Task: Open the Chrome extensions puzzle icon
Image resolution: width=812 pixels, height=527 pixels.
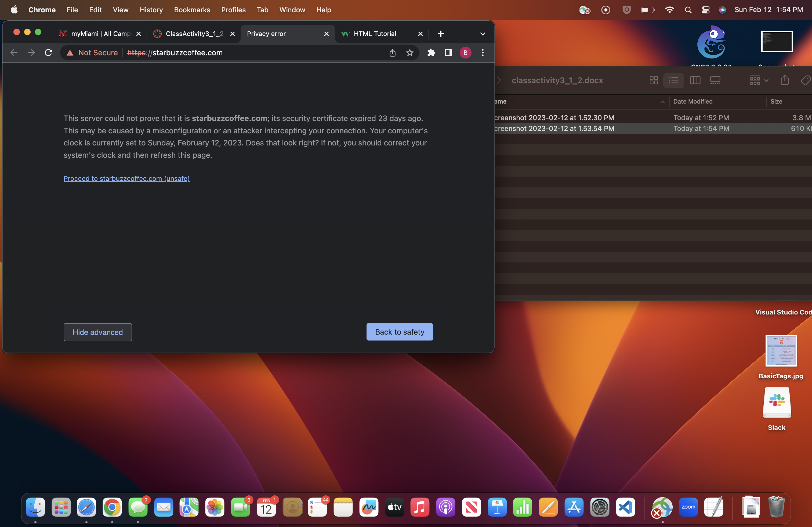Action: tap(431, 53)
